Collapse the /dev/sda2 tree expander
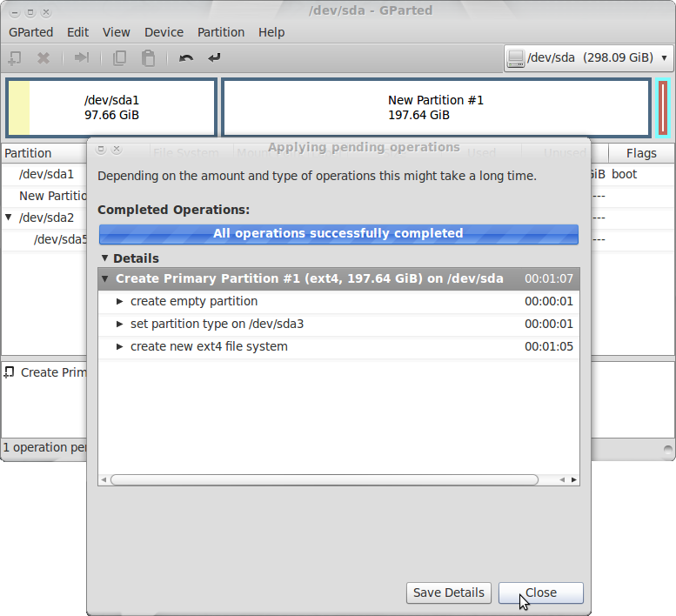 (8, 217)
